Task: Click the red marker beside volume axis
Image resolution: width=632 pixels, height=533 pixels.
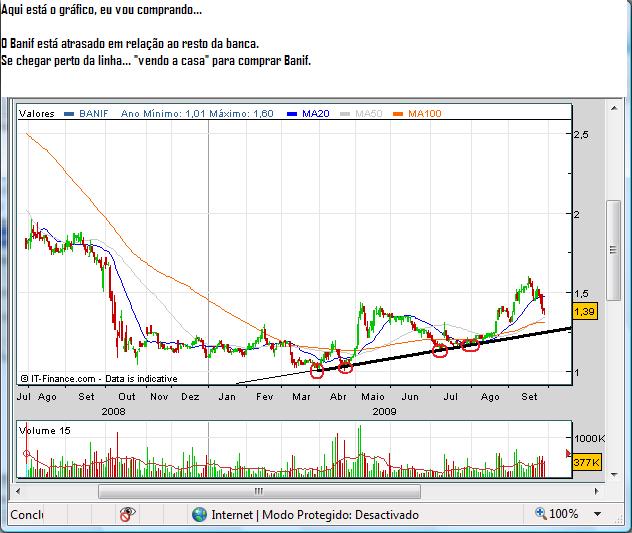Action: 569,454
